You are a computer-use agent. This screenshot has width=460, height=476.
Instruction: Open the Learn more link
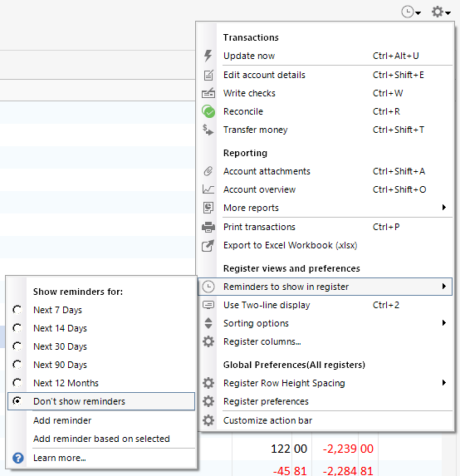tap(60, 458)
